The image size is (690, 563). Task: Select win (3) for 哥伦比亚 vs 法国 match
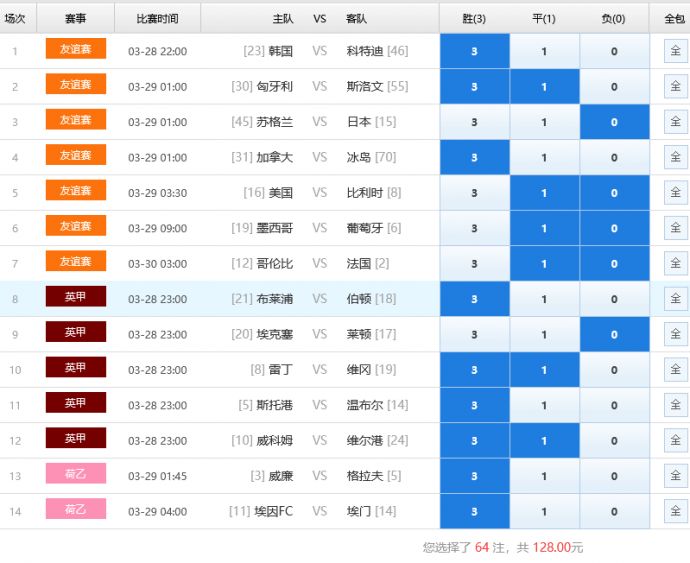[474, 264]
